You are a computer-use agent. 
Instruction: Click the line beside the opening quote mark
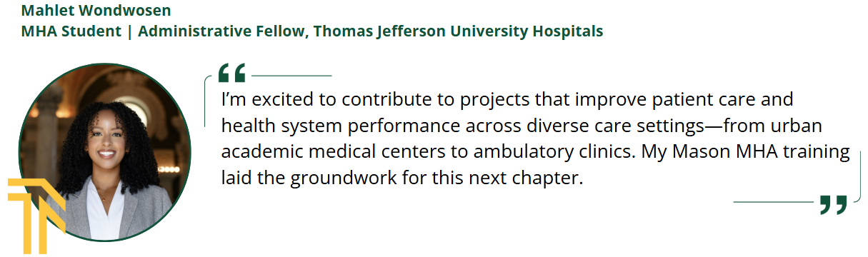(291, 75)
